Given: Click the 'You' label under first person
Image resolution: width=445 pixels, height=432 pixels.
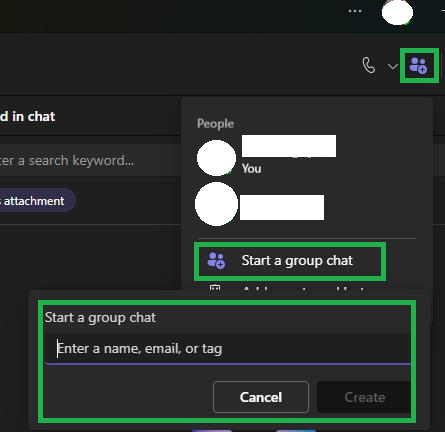Looking at the screenshot, I should click(251, 168).
